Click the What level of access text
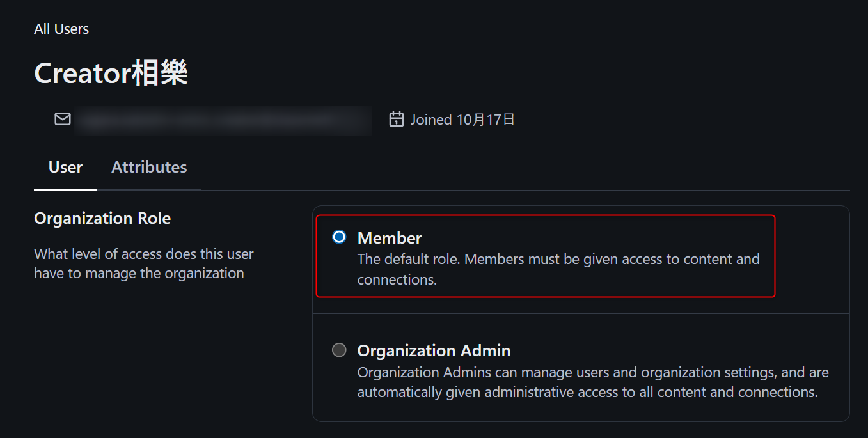868x438 pixels. click(144, 254)
